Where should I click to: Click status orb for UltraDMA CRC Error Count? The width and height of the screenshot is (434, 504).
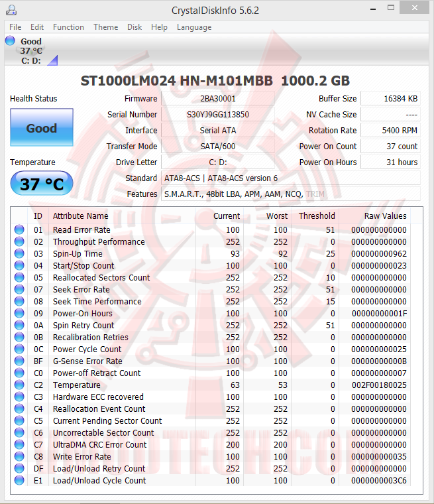click(19, 444)
